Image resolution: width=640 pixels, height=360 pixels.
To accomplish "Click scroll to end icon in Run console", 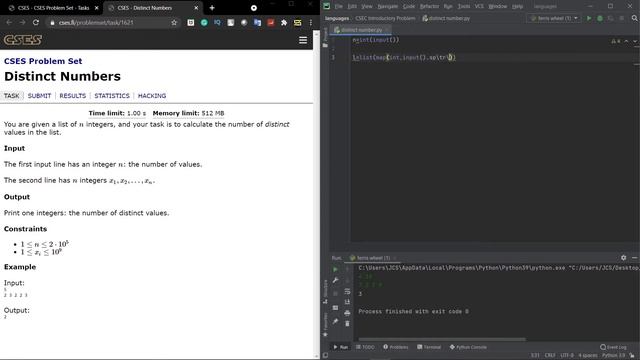I will pyautogui.click(x=347, y=302).
